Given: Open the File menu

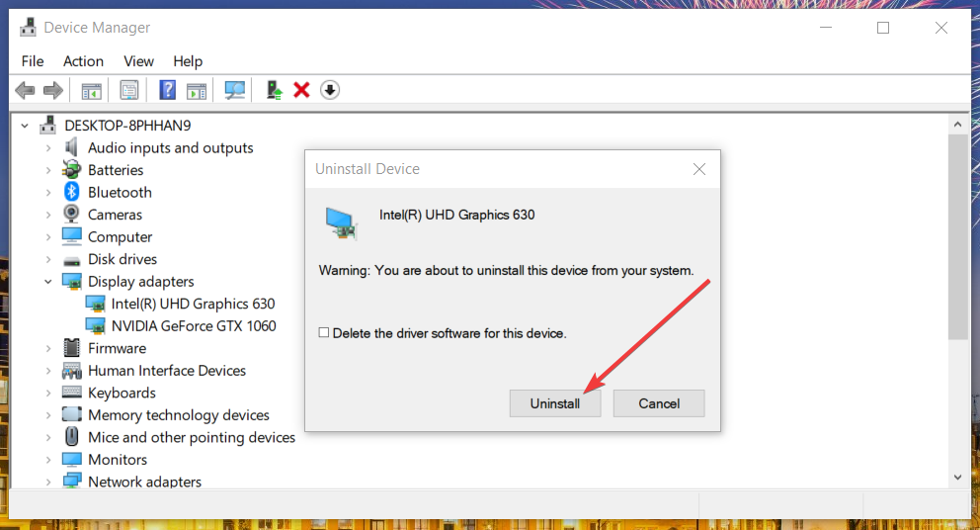Looking at the screenshot, I should [x=33, y=61].
